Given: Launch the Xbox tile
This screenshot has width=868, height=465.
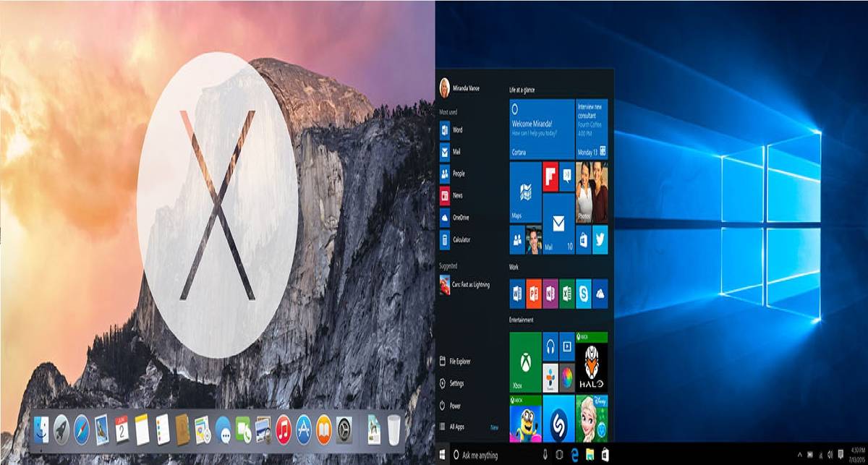Looking at the screenshot, I should click(x=525, y=362).
